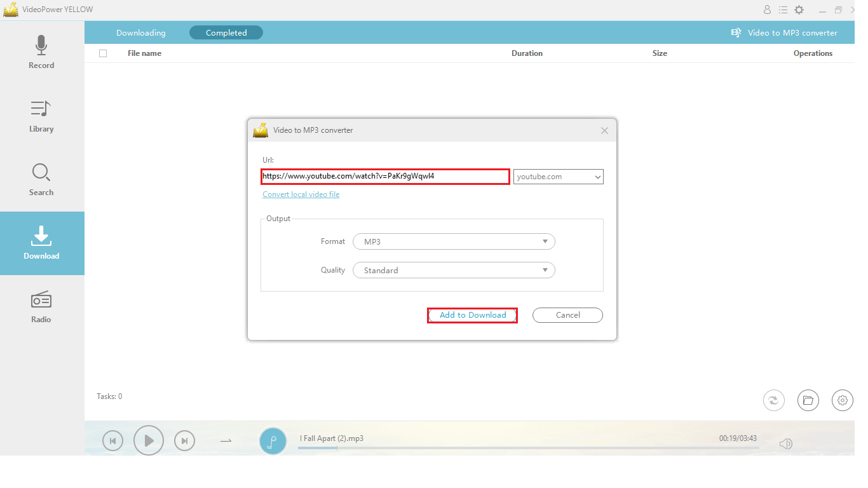Open the youtube.com site dropdown

(x=559, y=177)
